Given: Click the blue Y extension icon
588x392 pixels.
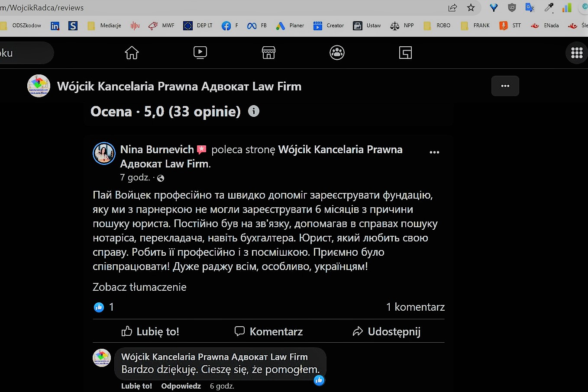Looking at the screenshot, I should (494, 7).
